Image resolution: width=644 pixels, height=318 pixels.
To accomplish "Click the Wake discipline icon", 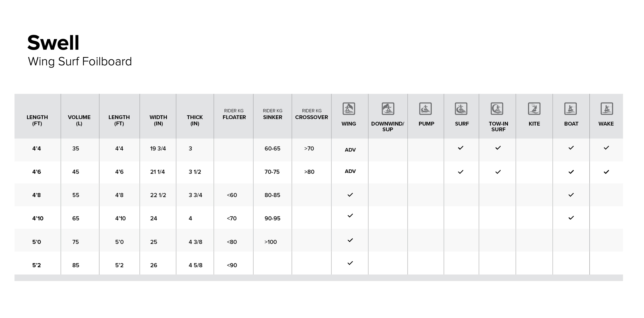I will click(607, 109).
